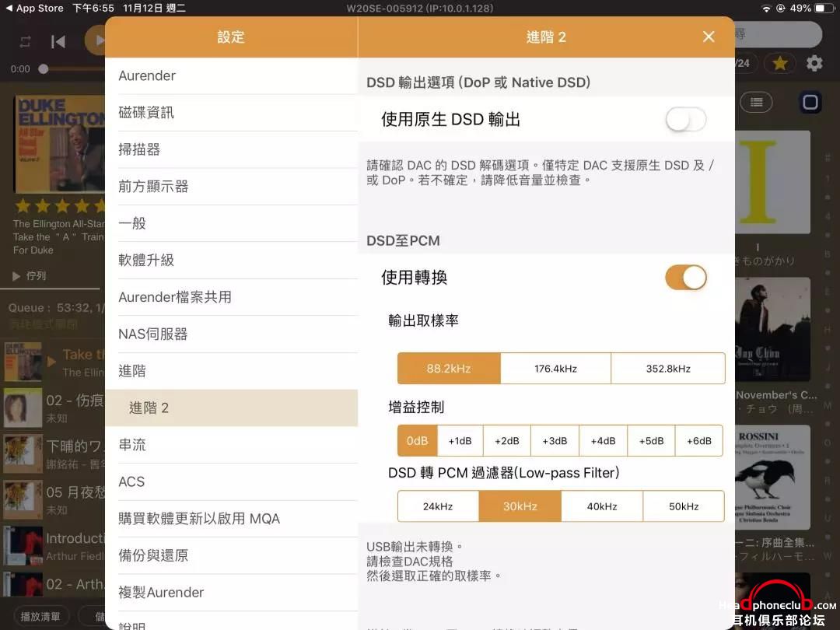Switch to list view icon
This screenshot has width=840, height=630.
[x=757, y=102]
